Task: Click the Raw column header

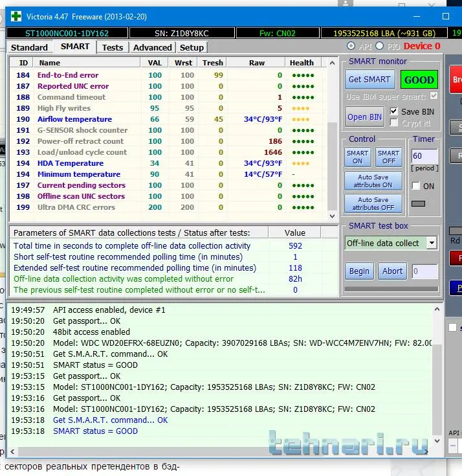Action: pyautogui.click(x=256, y=63)
